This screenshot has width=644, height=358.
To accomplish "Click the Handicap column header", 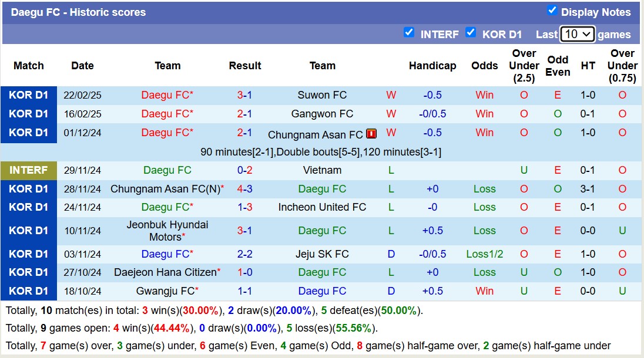I will (x=433, y=66).
